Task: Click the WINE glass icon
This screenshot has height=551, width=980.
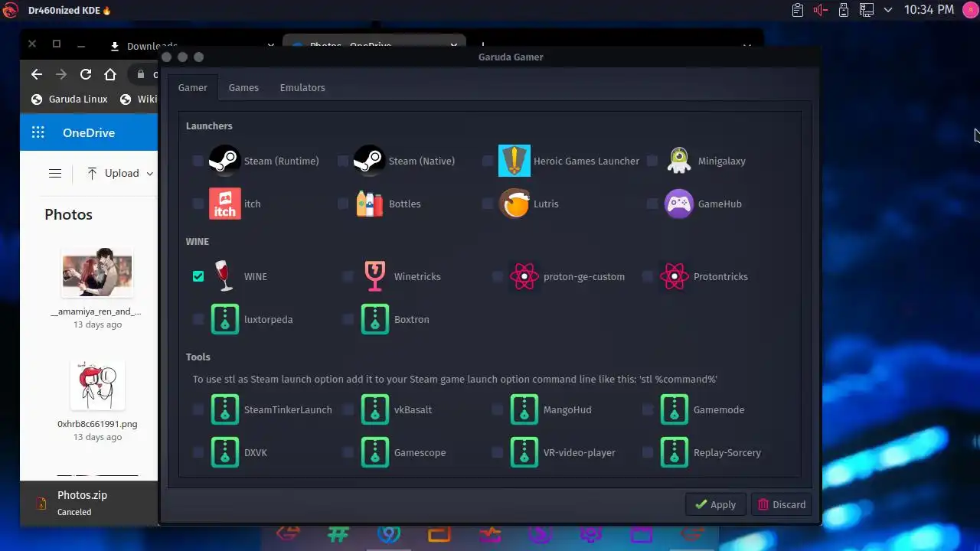Action: [225, 276]
